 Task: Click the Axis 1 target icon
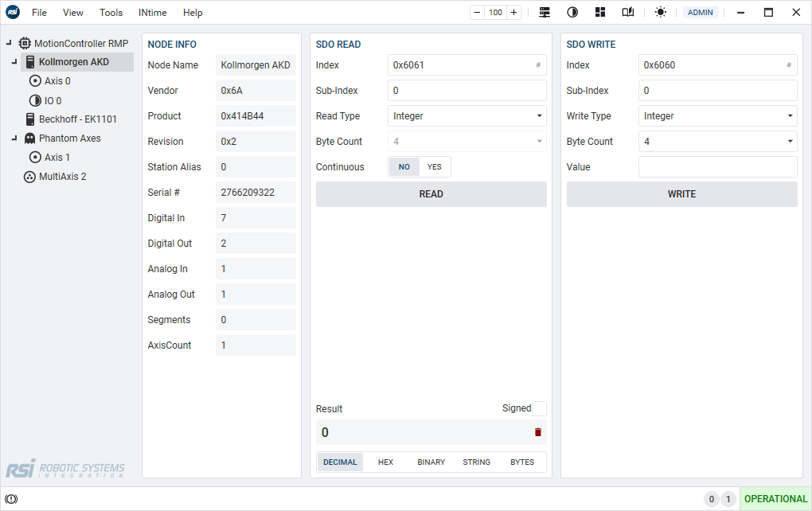click(x=35, y=157)
